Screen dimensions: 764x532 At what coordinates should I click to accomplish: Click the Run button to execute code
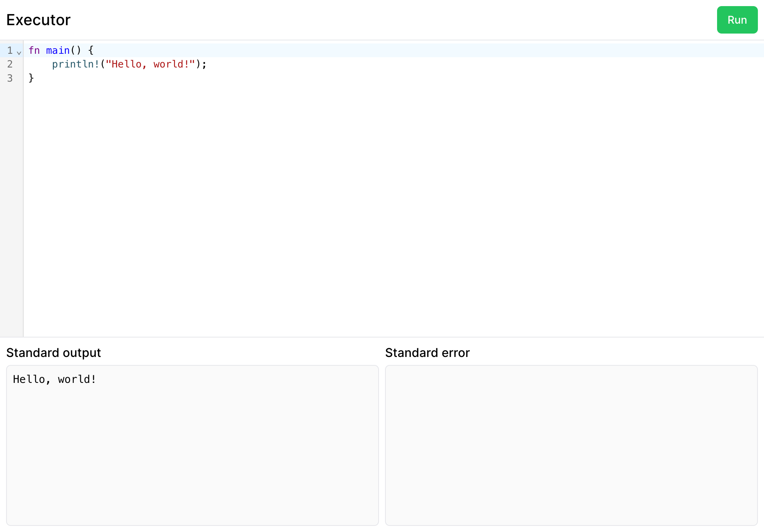point(737,19)
